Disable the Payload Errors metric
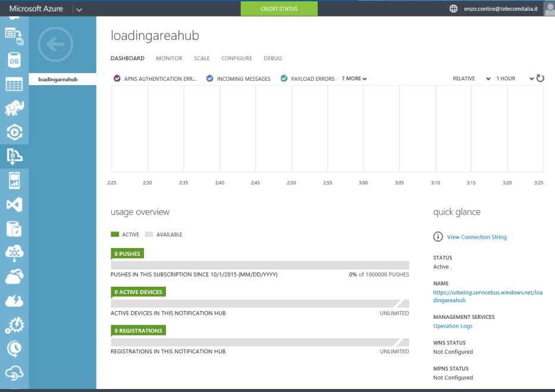555x392 pixels. 284,78
